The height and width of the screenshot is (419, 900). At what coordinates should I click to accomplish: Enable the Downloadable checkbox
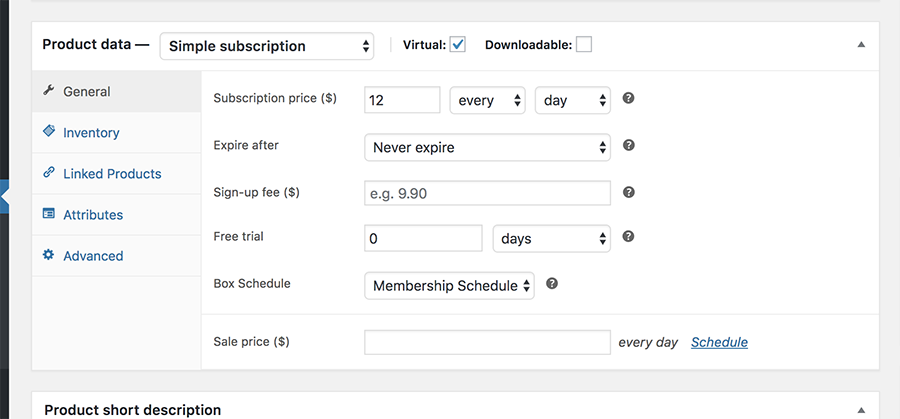click(x=584, y=44)
